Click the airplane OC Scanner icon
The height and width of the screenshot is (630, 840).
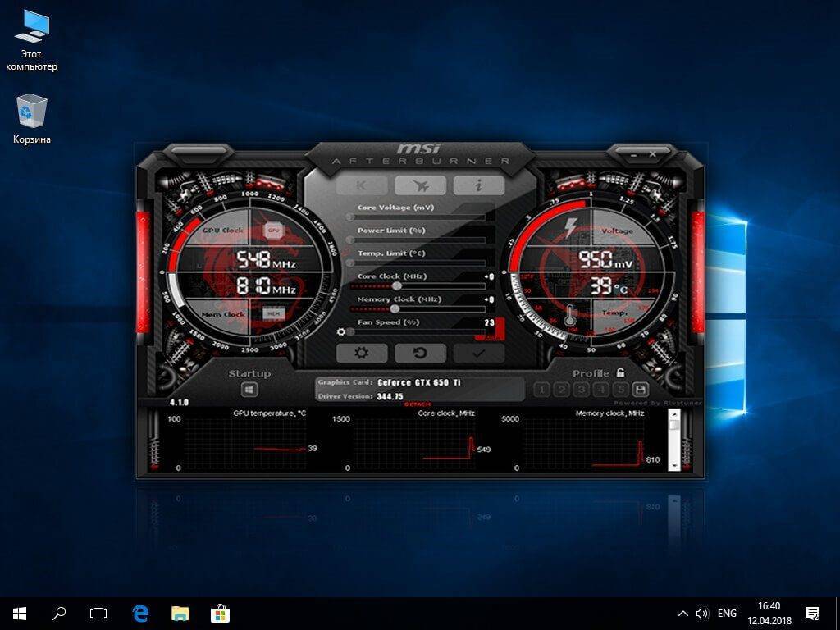420,185
